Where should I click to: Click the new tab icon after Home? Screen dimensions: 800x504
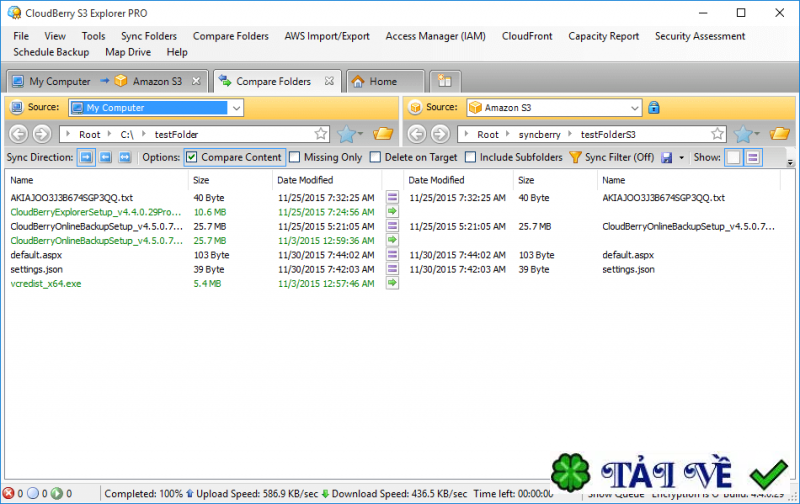pyautogui.click(x=445, y=81)
